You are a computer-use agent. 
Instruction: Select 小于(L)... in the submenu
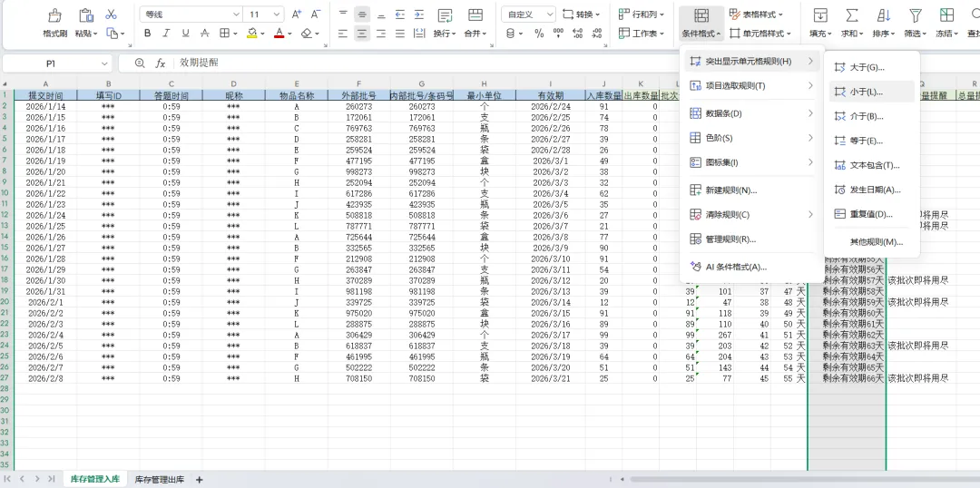click(x=871, y=92)
